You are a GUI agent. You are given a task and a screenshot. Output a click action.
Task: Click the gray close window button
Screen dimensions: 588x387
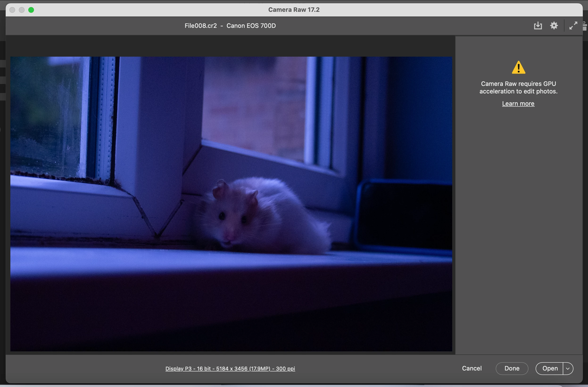tap(12, 10)
